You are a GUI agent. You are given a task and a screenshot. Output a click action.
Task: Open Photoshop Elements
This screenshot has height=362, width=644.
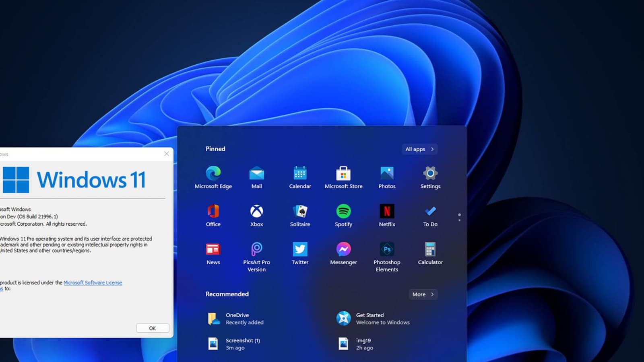pyautogui.click(x=387, y=257)
